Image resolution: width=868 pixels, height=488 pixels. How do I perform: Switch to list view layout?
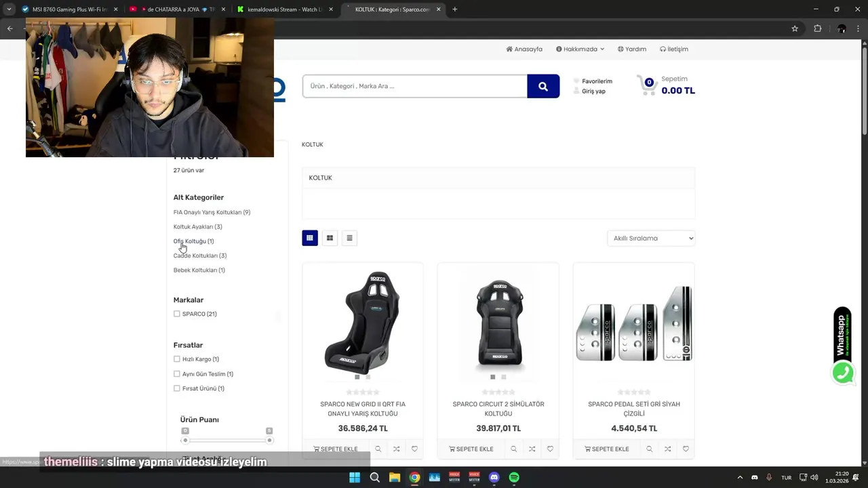point(349,238)
